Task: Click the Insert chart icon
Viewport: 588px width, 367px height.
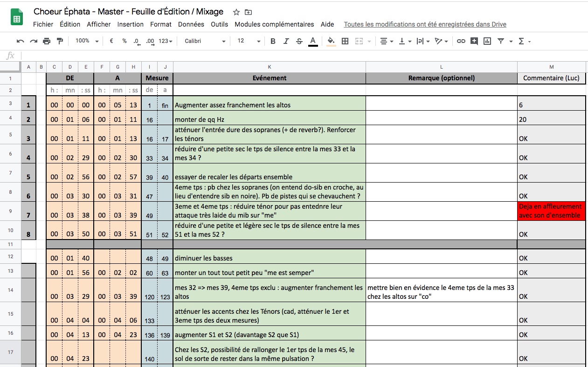Action: [487, 41]
